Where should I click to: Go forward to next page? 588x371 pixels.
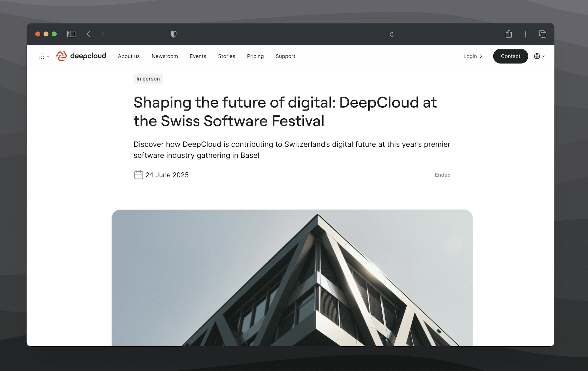(x=102, y=34)
